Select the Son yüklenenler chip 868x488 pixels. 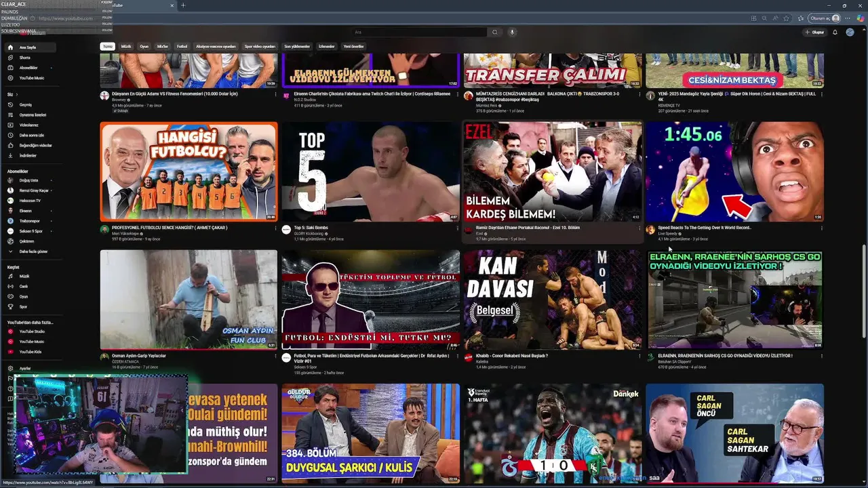click(297, 47)
